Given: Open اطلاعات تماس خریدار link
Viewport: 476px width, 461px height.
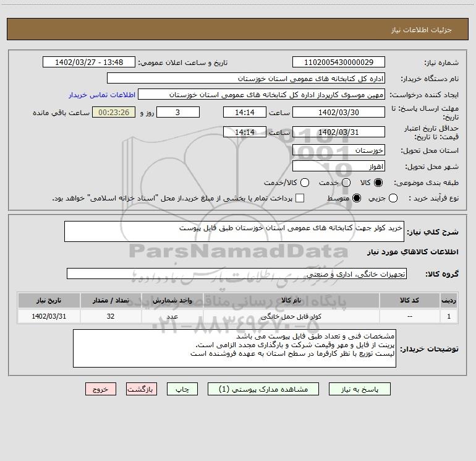Looking at the screenshot, I should 102,95.
